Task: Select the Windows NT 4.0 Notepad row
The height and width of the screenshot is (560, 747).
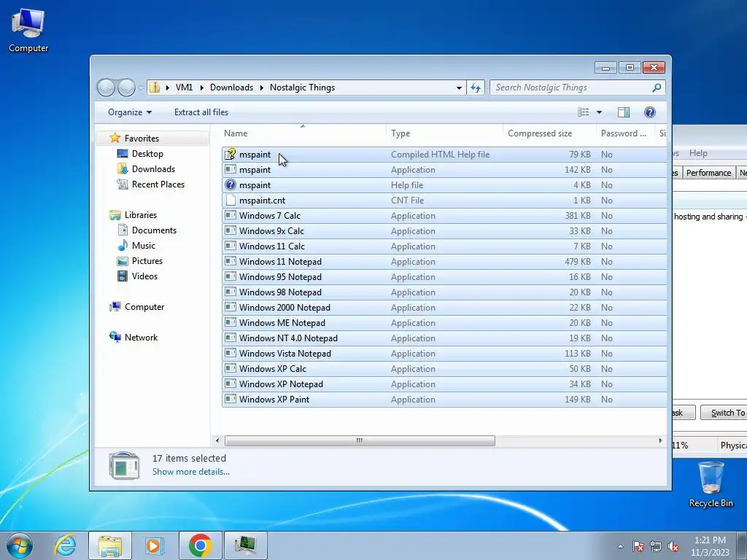Action: click(x=444, y=338)
